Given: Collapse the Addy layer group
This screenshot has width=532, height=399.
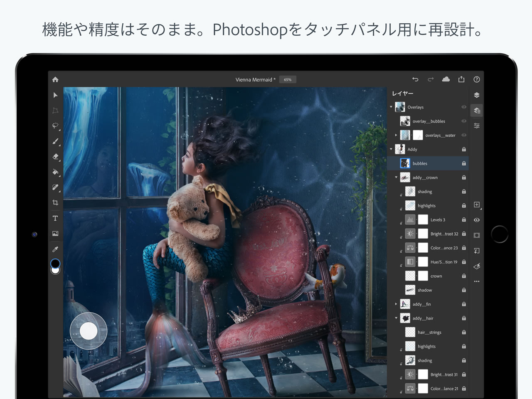Looking at the screenshot, I should tap(391, 149).
